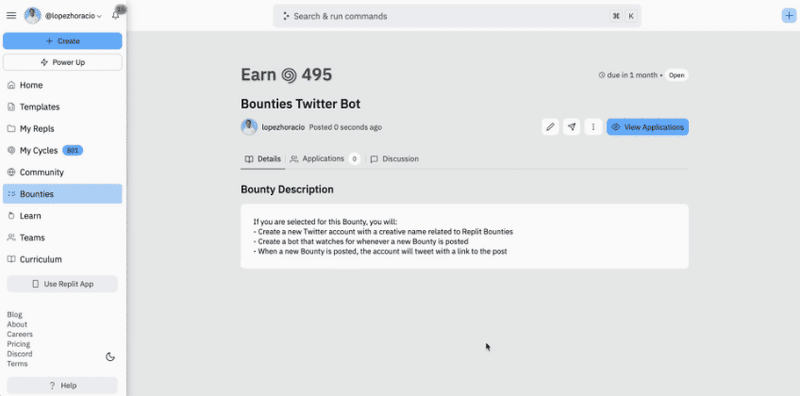Open My Repls in the sidebar
The height and width of the screenshot is (396, 800).
pos(62,129)
